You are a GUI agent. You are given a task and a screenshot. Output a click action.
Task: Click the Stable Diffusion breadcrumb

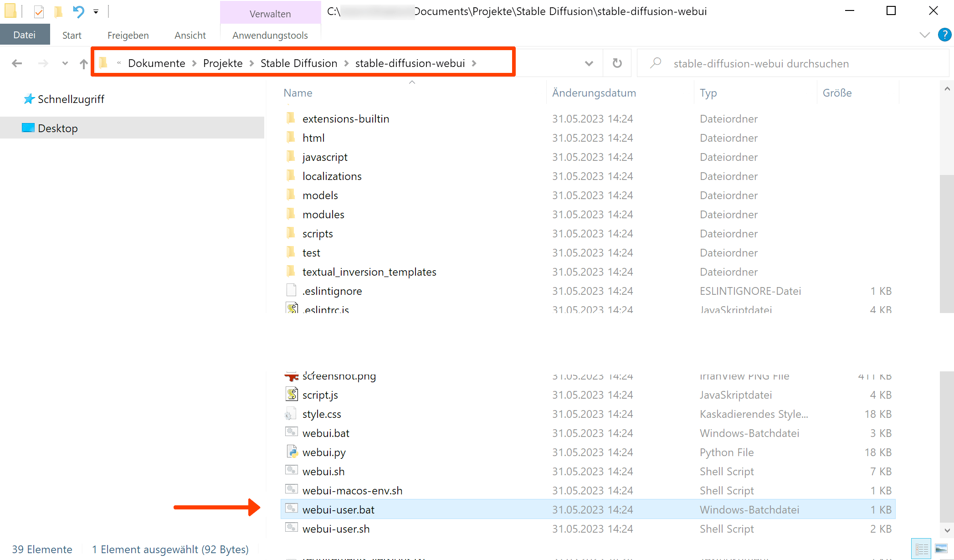point(299,63)
